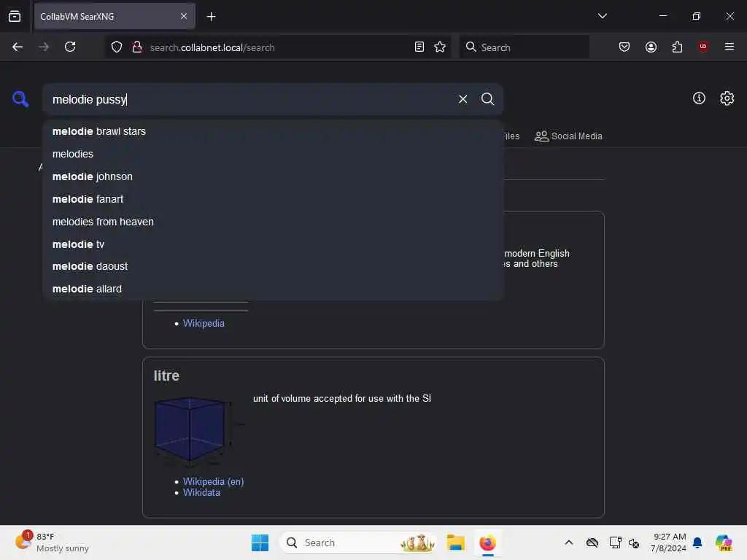Open the Wikipedia link in first infobox
This screenshot has width=747, height=560.
(x=204, y=323)
